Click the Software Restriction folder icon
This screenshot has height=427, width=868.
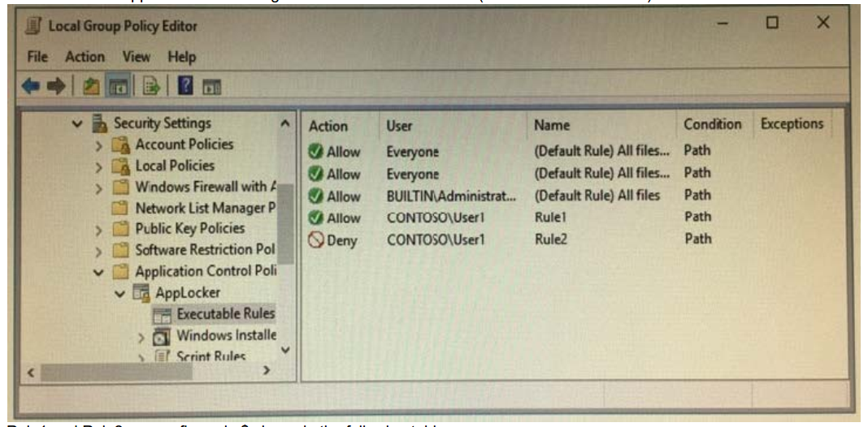[x=120, y=251]
